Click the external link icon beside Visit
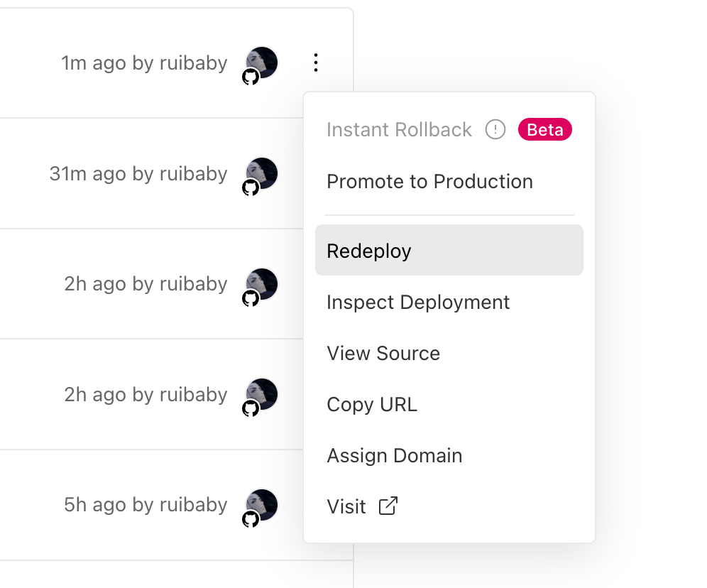Image resolution: width=707 pixels, height=588 pixels. point(388,506)
